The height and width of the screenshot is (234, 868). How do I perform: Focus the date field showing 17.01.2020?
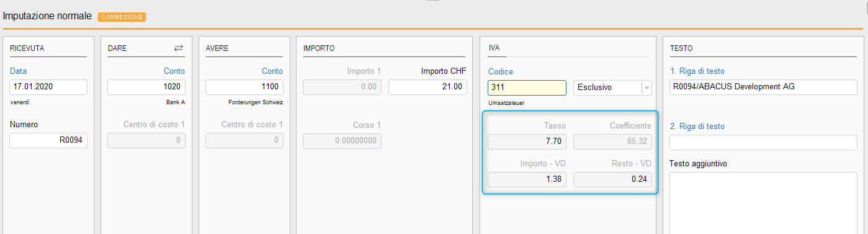click(48, 88)
